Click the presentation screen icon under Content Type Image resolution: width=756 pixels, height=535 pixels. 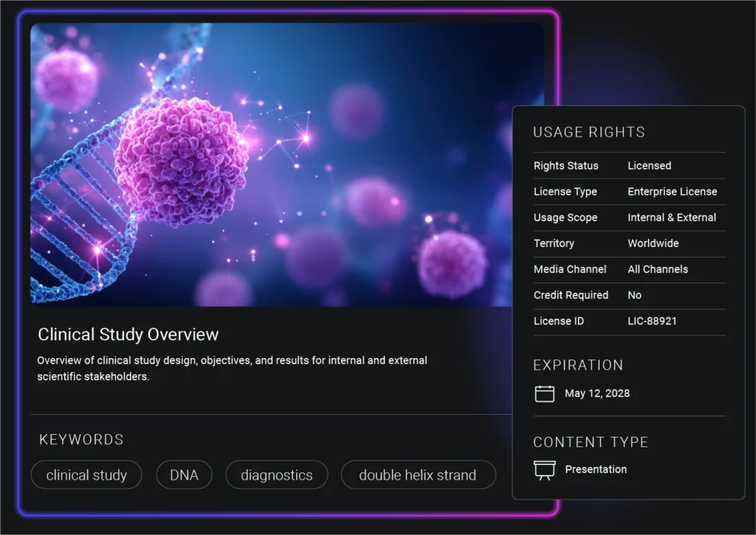(544, 470)
